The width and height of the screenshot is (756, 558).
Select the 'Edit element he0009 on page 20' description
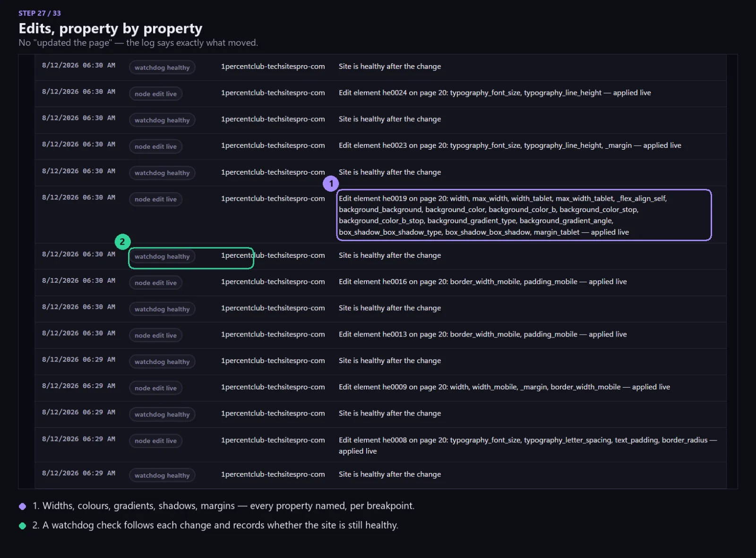(x=504, y=387)
